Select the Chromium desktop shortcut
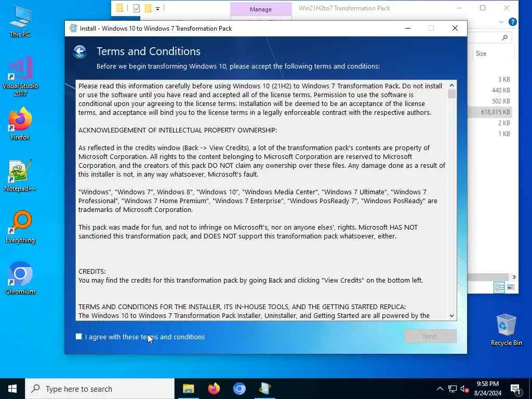This screenshot has height=399, width=532. tap(20, 278)
